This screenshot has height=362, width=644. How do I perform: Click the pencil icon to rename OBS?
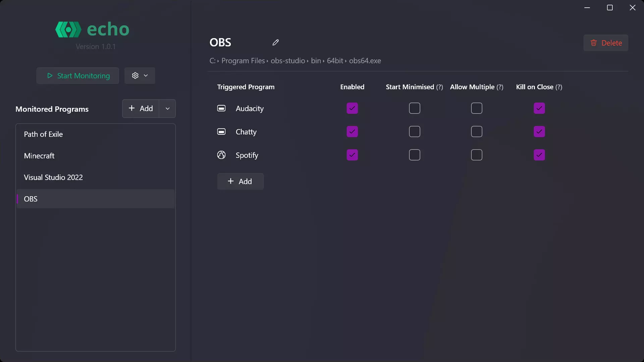click(x=276, y=43)
